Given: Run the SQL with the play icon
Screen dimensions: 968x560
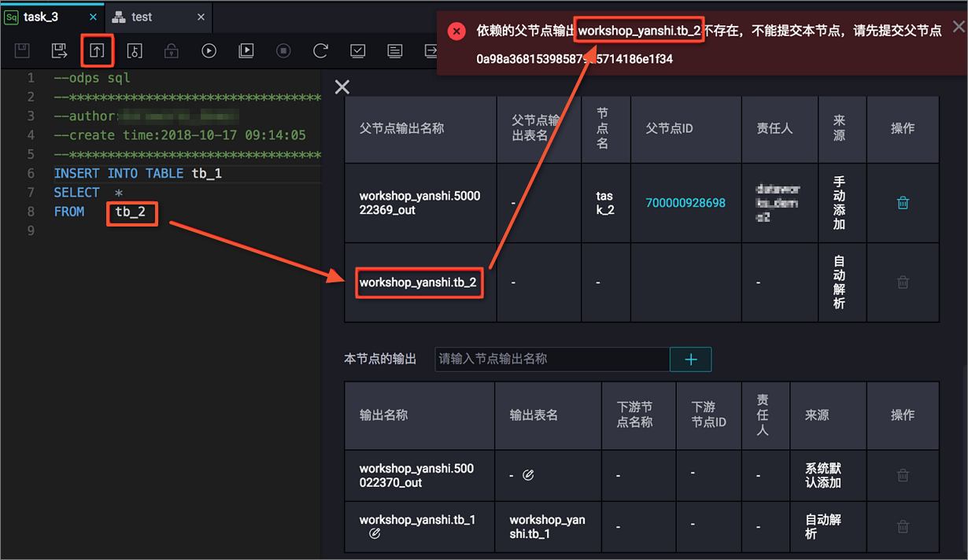Looking at the screenshot, I should click(x=209, y=51).
